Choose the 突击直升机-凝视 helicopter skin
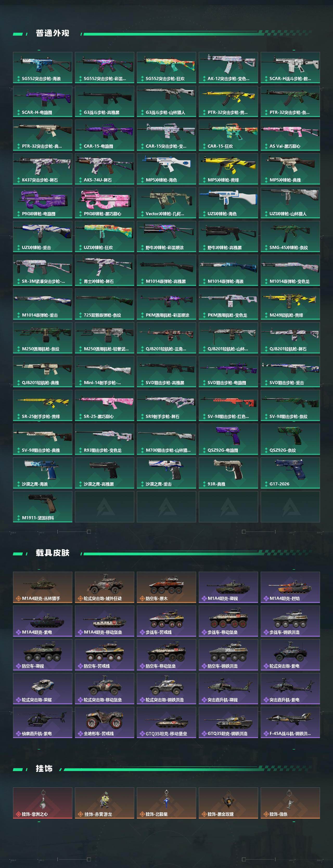This screenshot has width=333, height=868. click(228, 689)
